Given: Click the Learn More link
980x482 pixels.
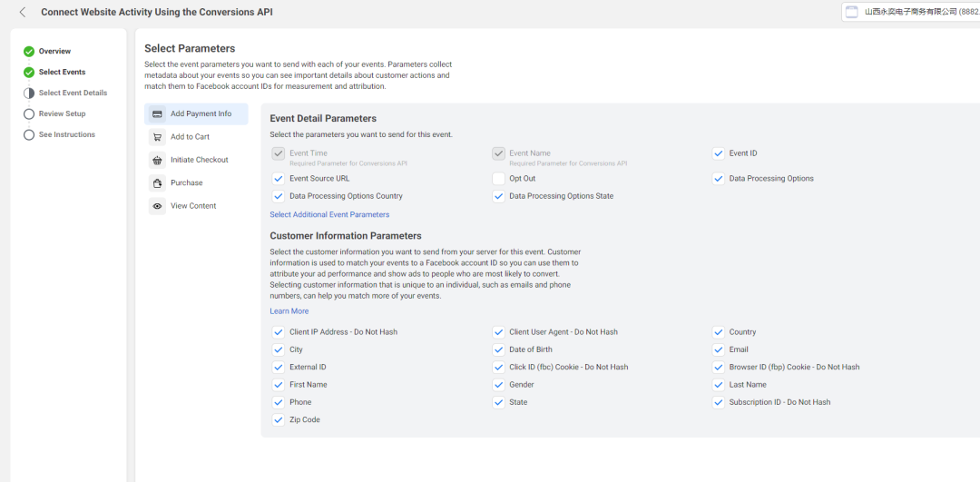Looking at the screenshot, I should (x=289, y=310).
